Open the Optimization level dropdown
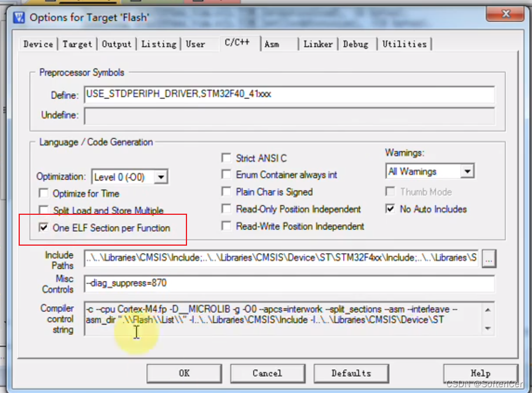Screen dimensions: 532x393 point(161,176)
